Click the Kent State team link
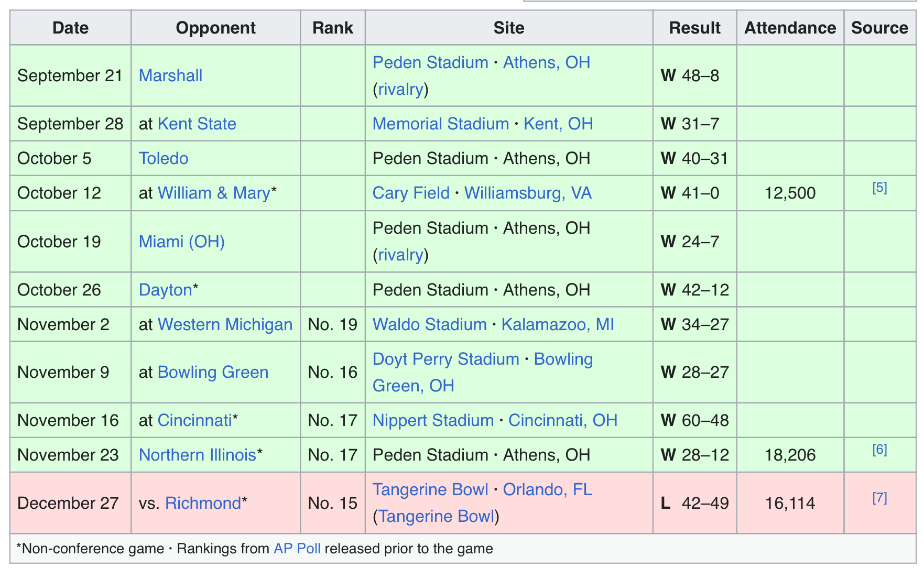The width and height of the screenshot is (924, 568). [197, 124]
